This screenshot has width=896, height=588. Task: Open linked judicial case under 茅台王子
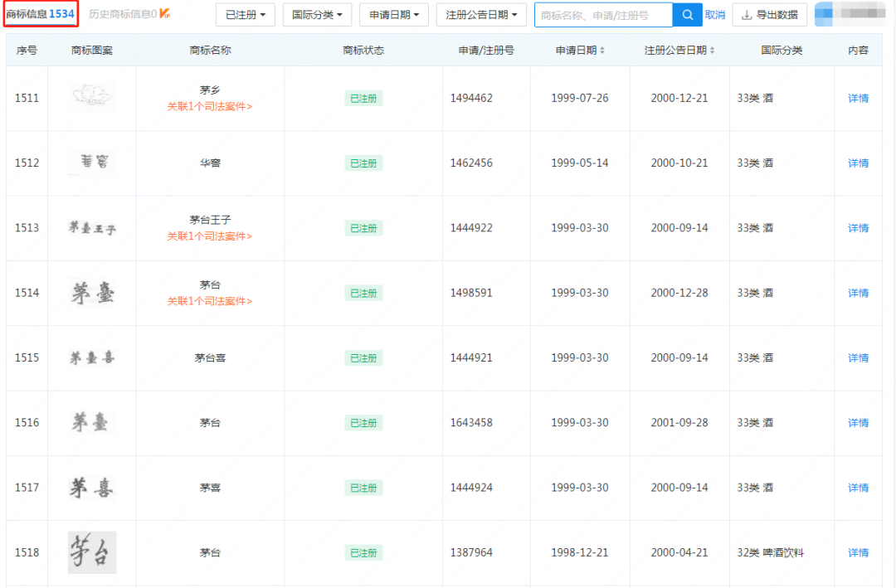pos(210,236)
